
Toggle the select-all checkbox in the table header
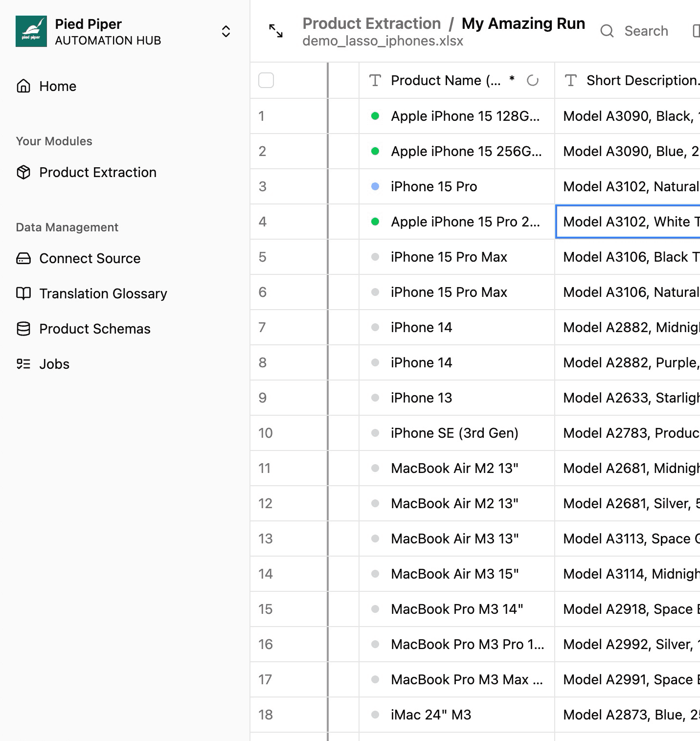click(x=266, y=80)
